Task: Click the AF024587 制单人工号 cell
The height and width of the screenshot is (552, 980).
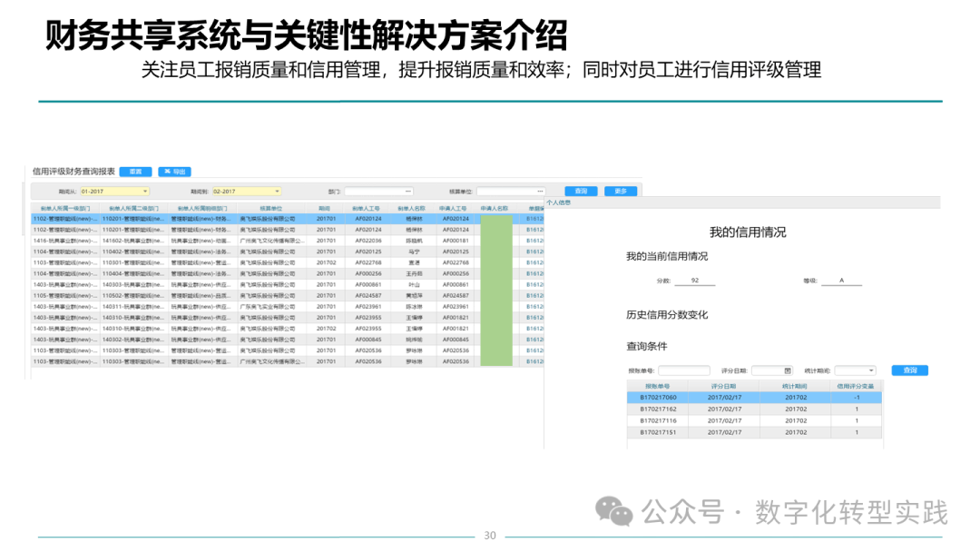Action: [368, 296]
